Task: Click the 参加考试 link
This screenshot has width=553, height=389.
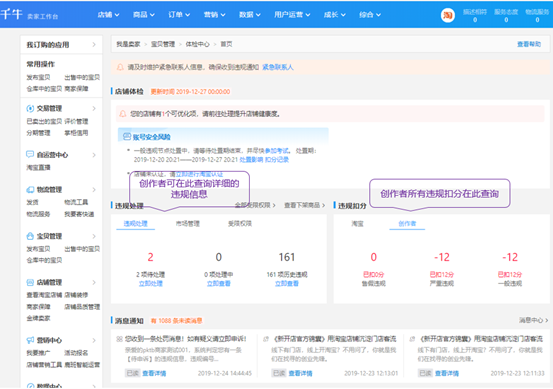Action: pyautogui.click(x=276, y=151)
